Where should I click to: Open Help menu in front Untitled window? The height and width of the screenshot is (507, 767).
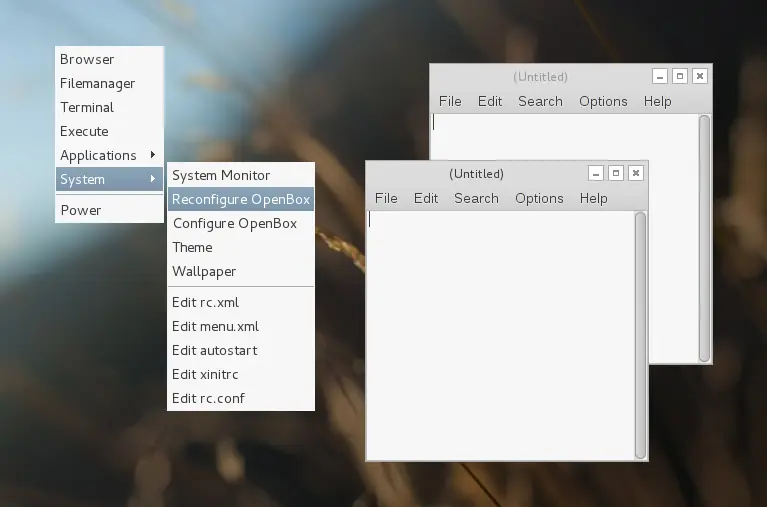[593, 198]
